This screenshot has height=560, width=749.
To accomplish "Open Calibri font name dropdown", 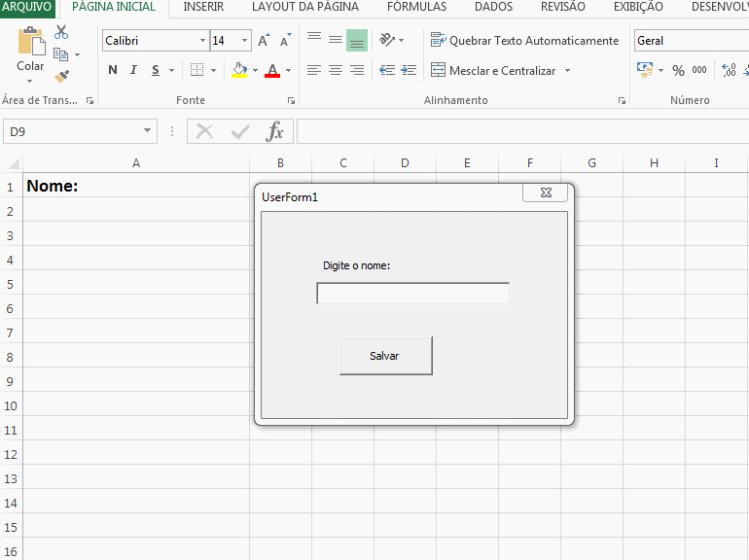I will click(202, 41).
